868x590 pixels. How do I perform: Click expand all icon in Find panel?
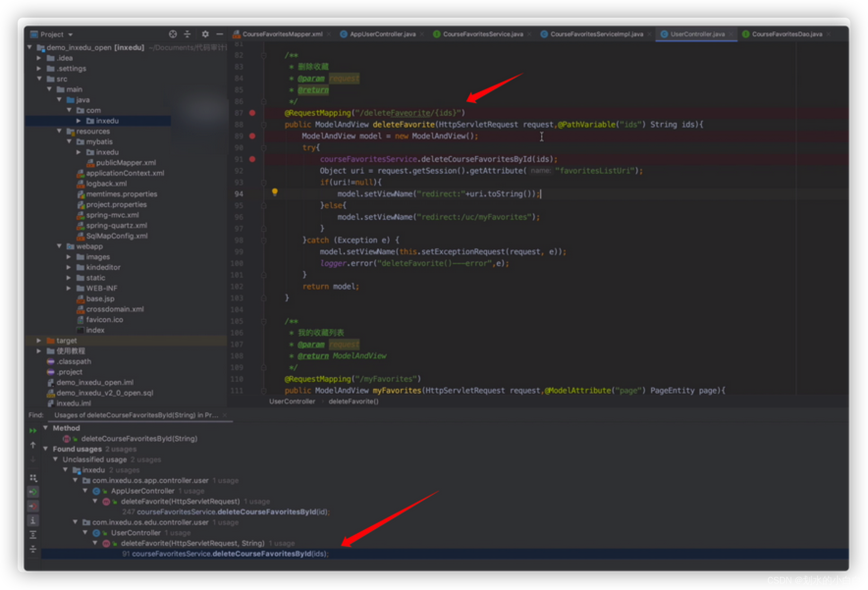[x=33, y=535]
